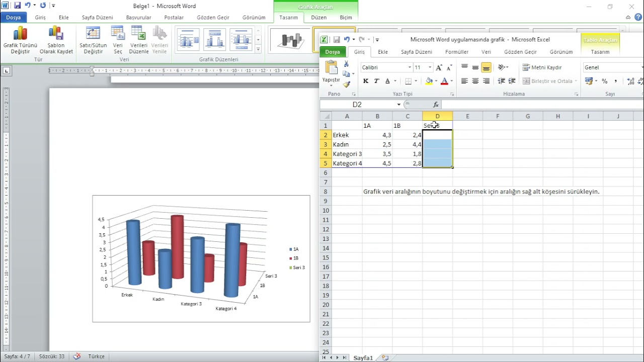Switch to Word Sayfa Düzeni tab
Image resolution: width=644 pixels, height=362 pixels.
[x=98, y=17]
